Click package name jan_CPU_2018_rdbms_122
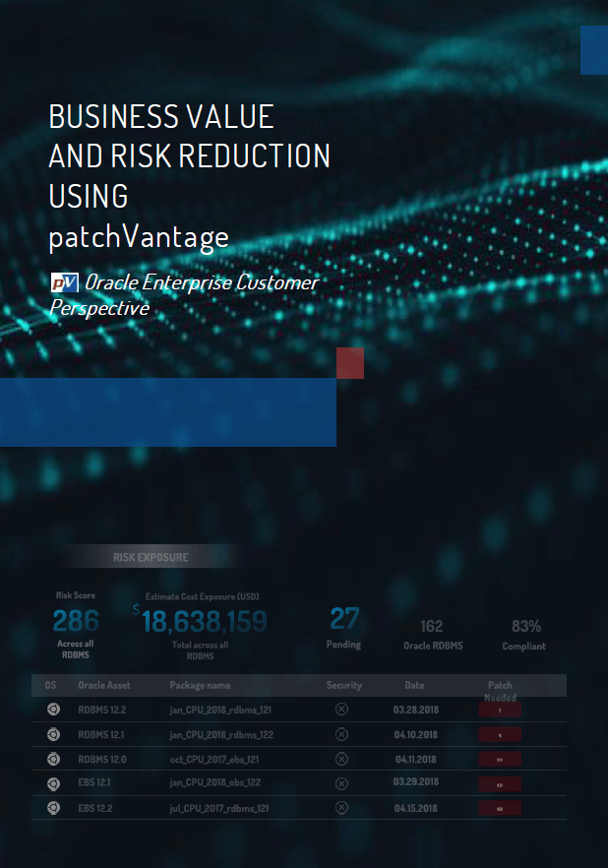 pos(221,734)
